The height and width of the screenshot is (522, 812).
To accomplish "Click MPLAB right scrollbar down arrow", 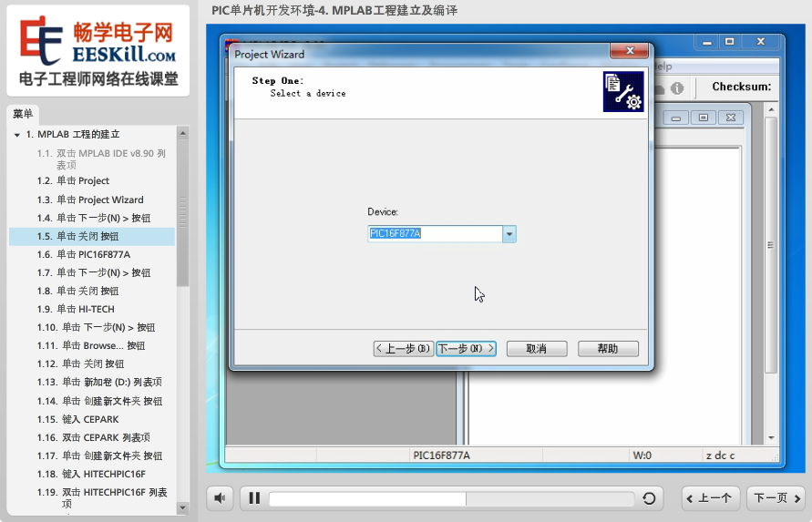I will tap(771, 437).
